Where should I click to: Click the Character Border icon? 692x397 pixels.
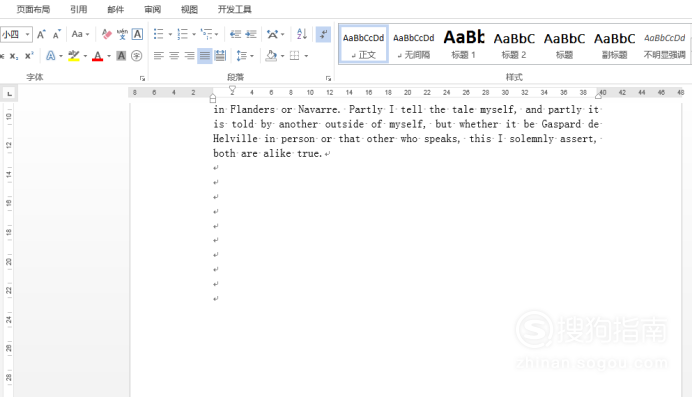pyautogui.click(x=137, y=34)
